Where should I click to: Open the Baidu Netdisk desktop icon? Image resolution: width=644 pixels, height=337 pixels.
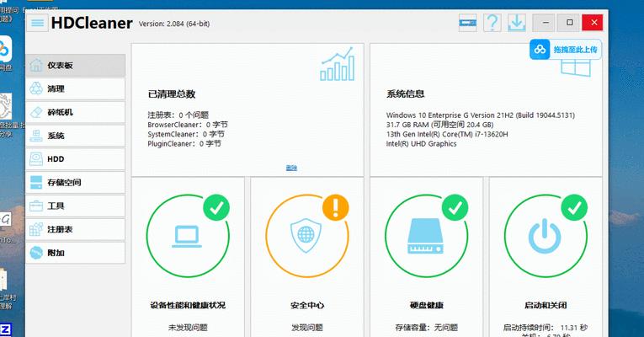[5, 53]
